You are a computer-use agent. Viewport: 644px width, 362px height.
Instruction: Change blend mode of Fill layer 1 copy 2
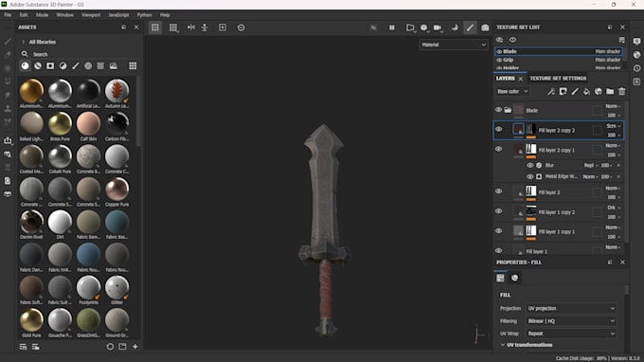coord(614,208)
